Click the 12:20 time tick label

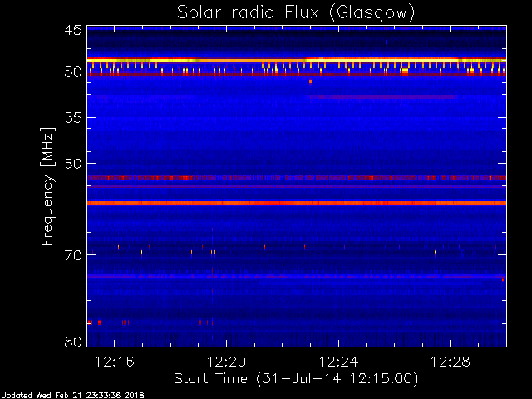(226, 362)
